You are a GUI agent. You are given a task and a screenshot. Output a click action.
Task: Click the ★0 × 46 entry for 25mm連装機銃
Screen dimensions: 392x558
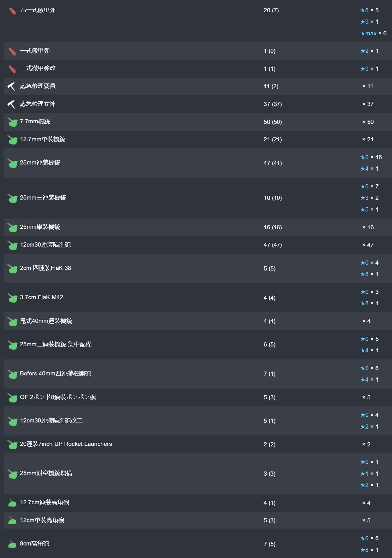coord(371,157)
